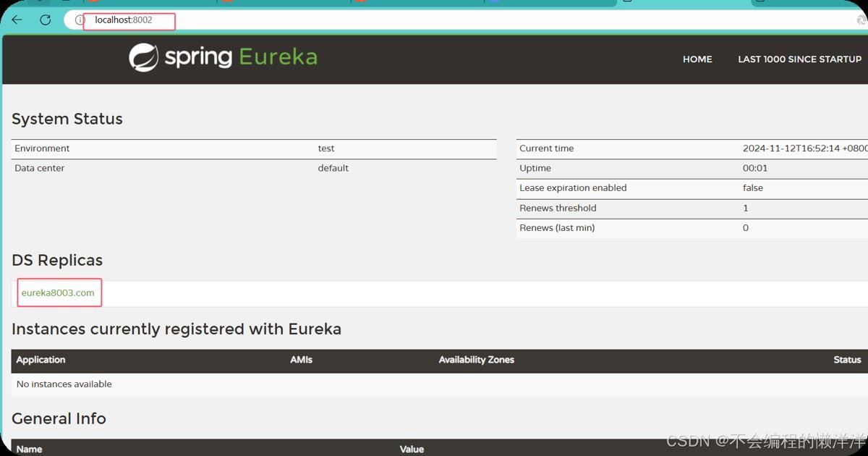Select 'Instances currently registered with Eureka' heading
Screen dimensions: 868x456
click(x=176, y=329)
